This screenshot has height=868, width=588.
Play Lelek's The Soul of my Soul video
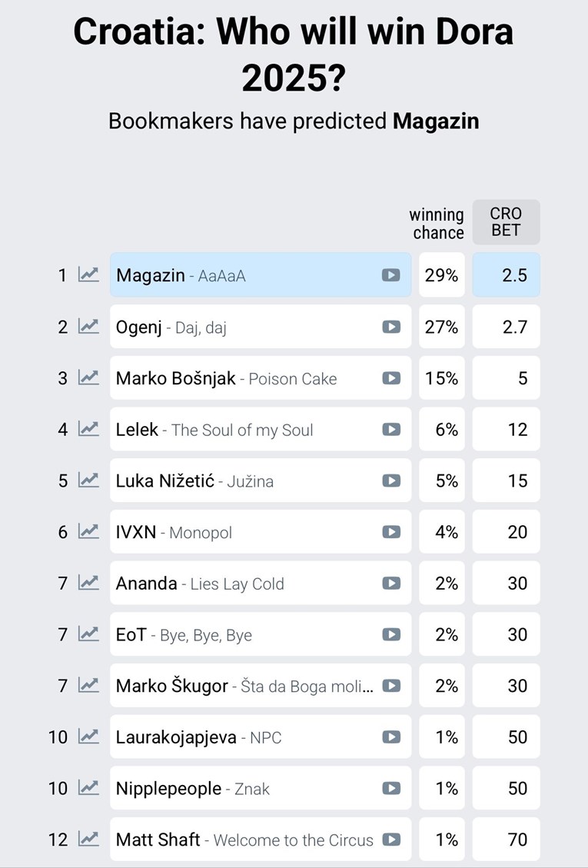click(390, 430)
